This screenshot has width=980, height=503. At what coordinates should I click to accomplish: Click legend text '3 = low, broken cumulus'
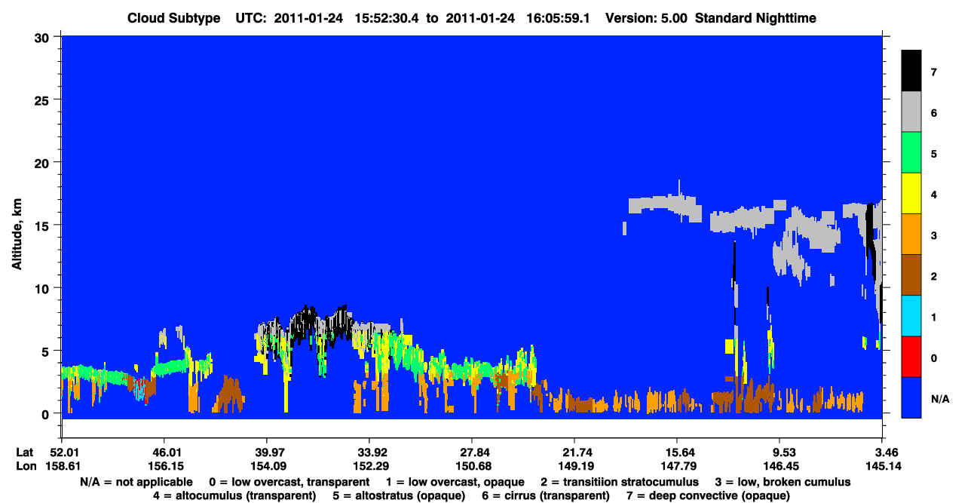point(782,482)
